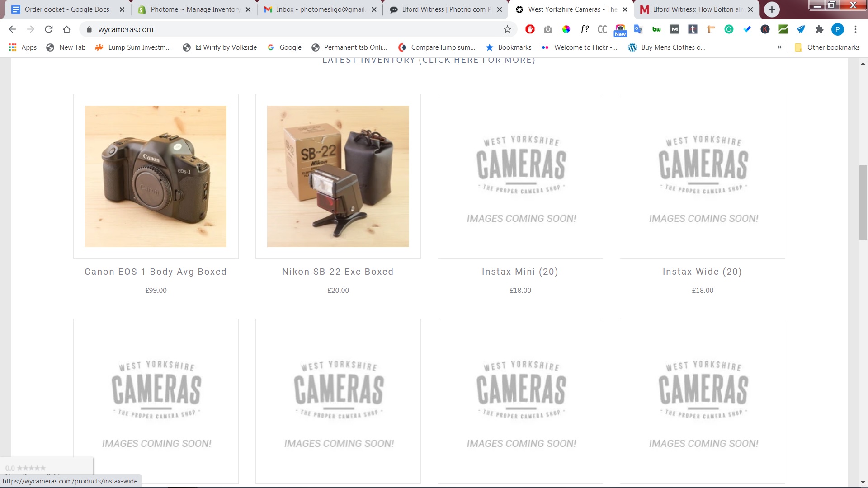View the site lock information icon
Image resolution: width=868 pixels, height=488 pixels.
click(x=89, y=29)
